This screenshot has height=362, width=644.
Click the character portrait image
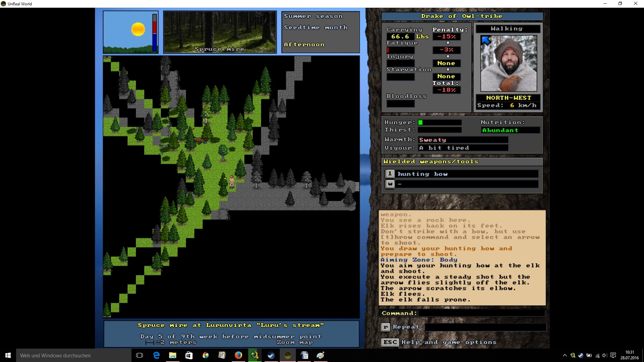508,63
